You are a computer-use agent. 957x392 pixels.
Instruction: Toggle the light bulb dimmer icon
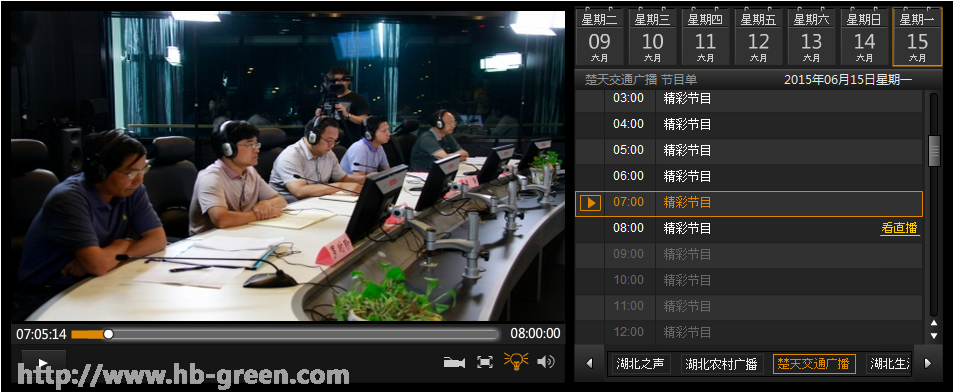tap(516, 361)
